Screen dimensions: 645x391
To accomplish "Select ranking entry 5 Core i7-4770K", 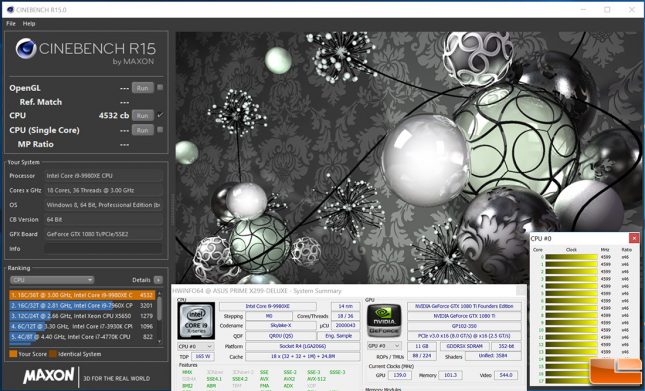I will click(82, 337).
